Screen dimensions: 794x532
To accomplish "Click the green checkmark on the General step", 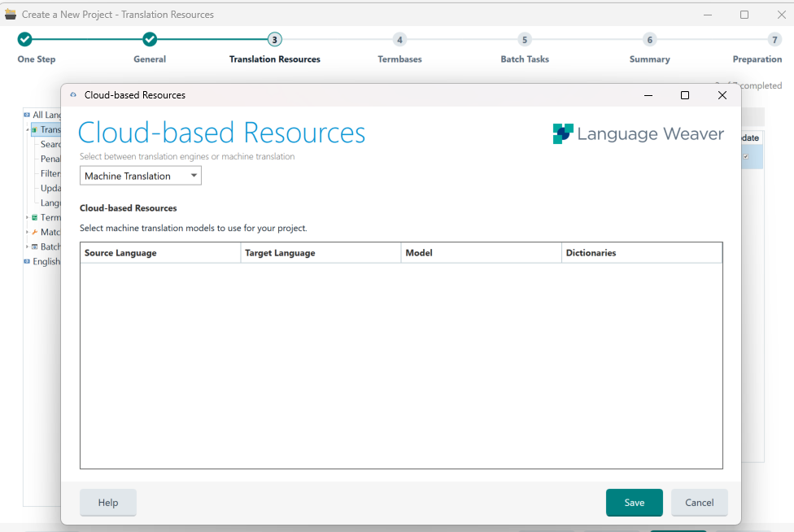I will click(x=149, y=38).
